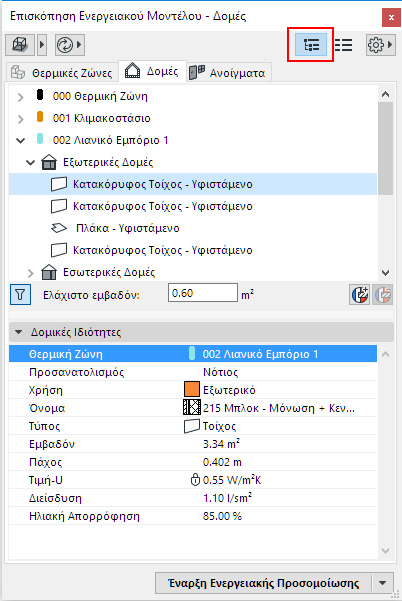Image resolution: width=402 pixels, height=601 pixels.
Task: Click the Ανοίγματα tab door icon
Action: [197, 72]
